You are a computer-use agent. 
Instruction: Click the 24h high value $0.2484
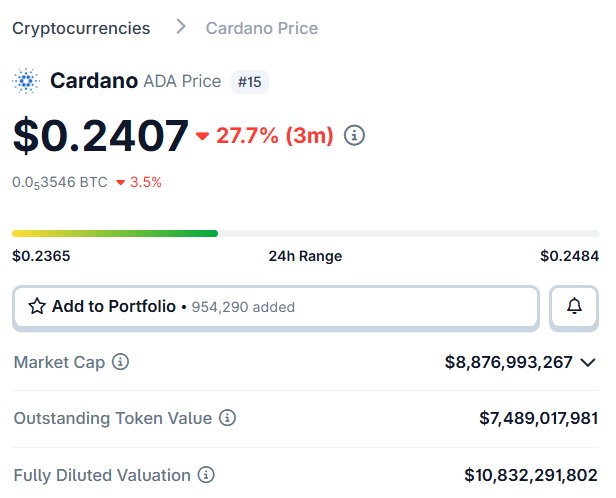(x=569, y=256)
